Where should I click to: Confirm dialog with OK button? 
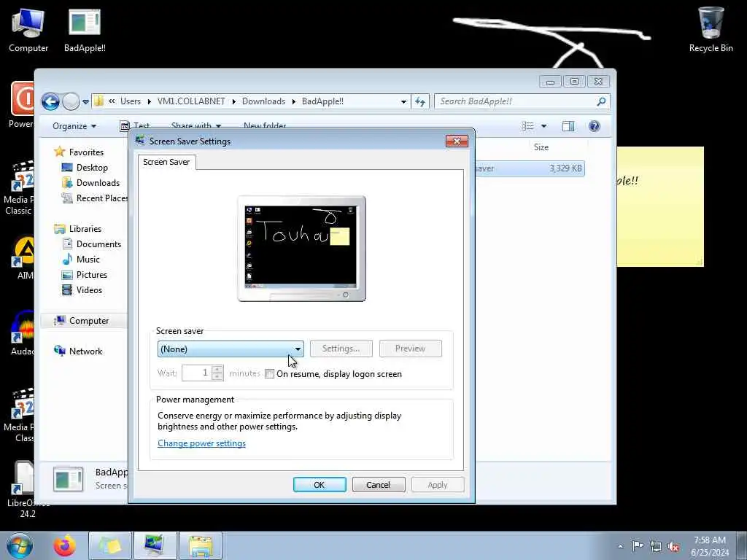coord(320,485)
